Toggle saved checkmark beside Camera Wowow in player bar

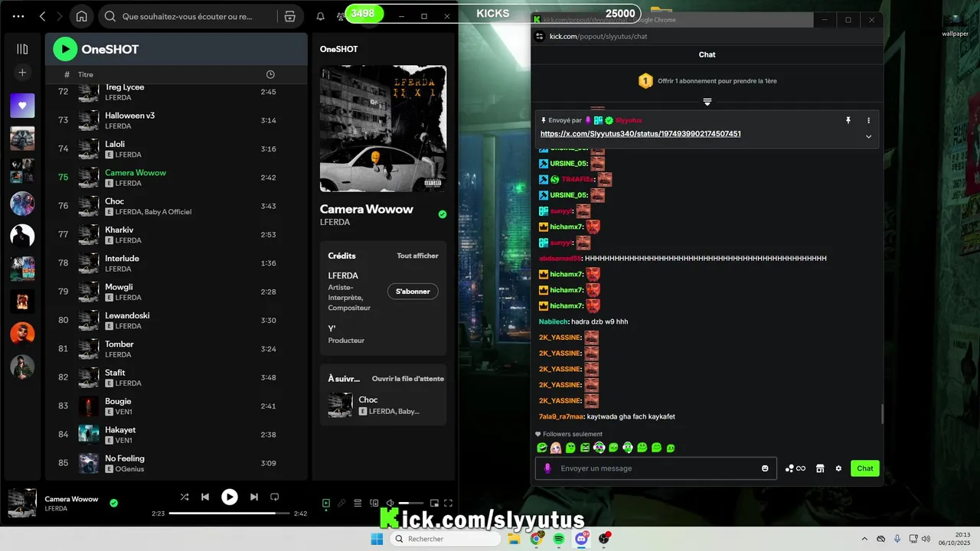[x=113, y=503]
